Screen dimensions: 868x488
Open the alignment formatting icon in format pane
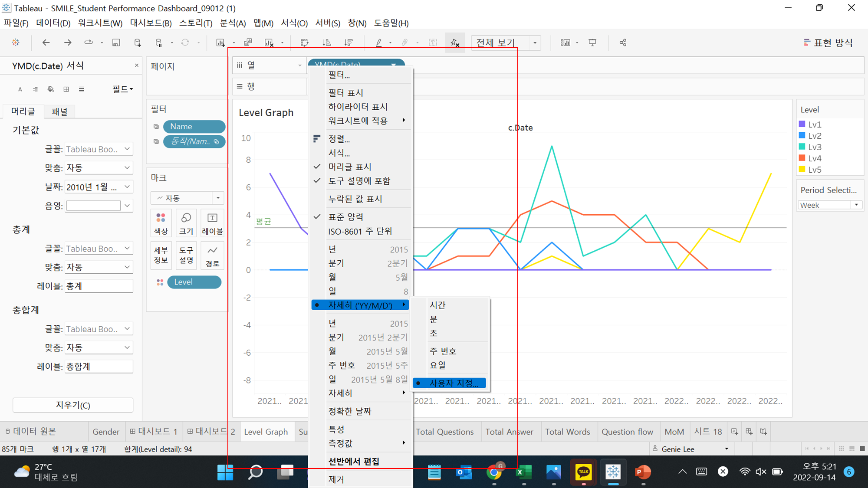click(35, 89)
